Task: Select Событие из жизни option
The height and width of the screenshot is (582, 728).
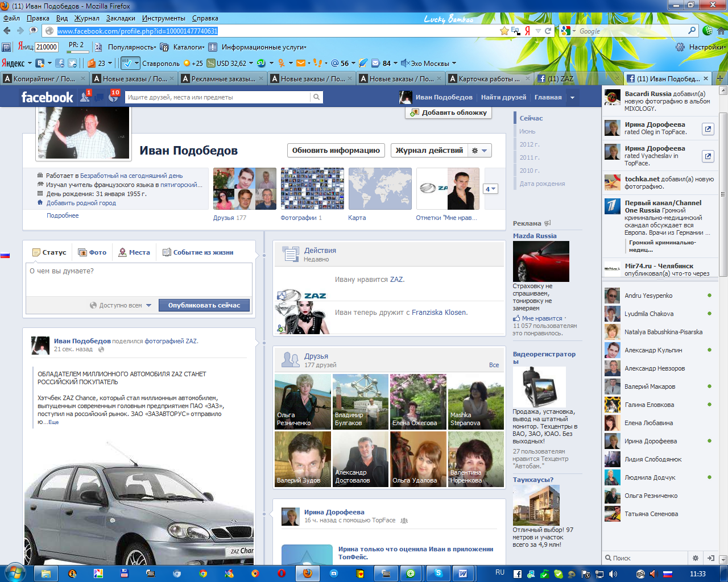Action: coord(198,252)
